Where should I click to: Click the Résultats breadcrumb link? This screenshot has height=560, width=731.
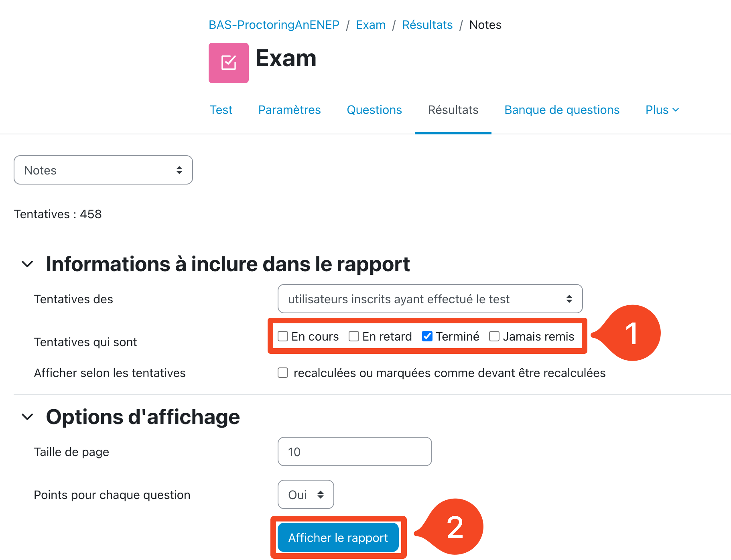pyautogui.click(x=427, y=25)
